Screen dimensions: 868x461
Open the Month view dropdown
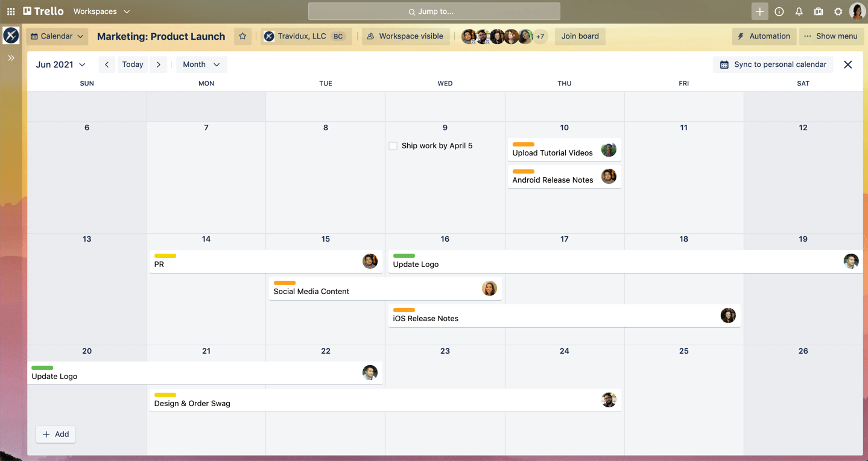click(x=201, y=64)
